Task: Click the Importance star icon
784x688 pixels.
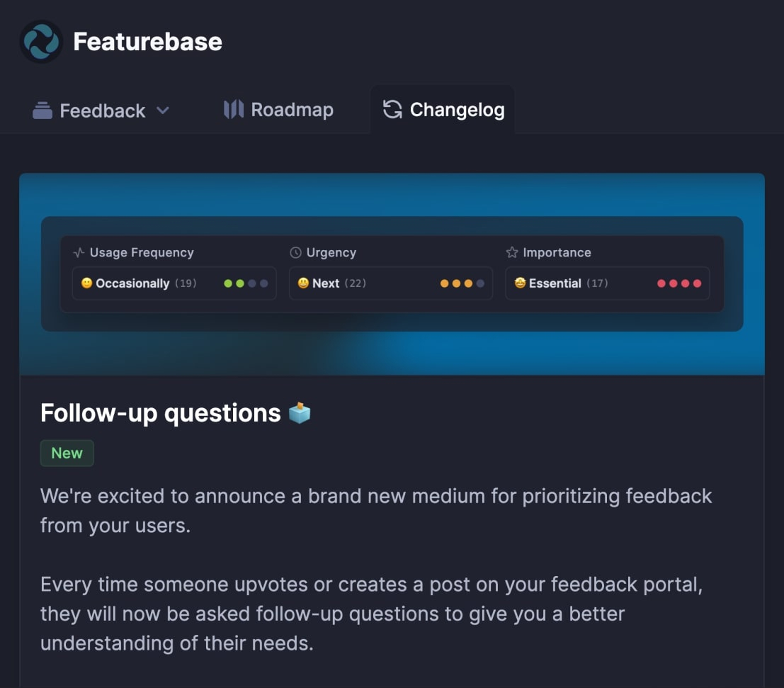Action: (512, 253)
